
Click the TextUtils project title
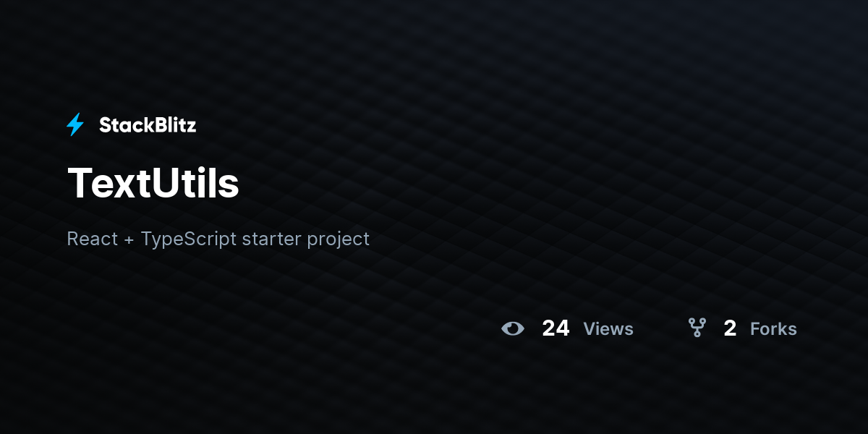153,183
